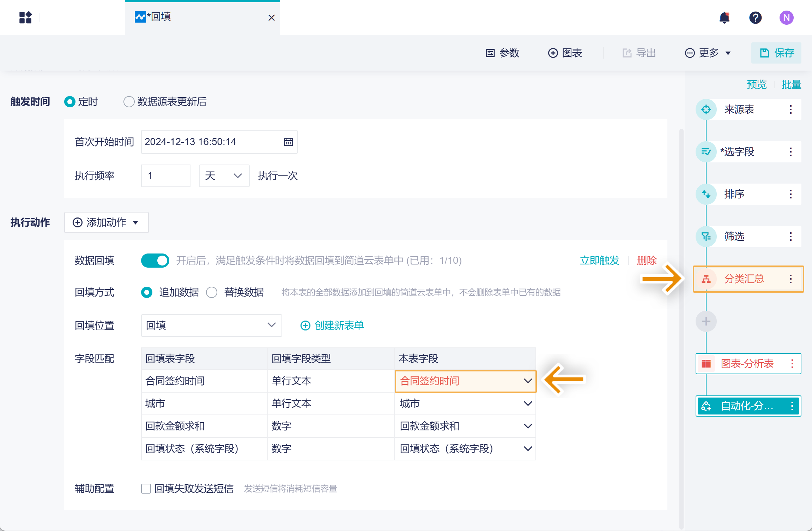Expand the 天 frequency unit dropdown
Image resolution: width=812 pixels, height=531 pixels.
pos(224,176)
